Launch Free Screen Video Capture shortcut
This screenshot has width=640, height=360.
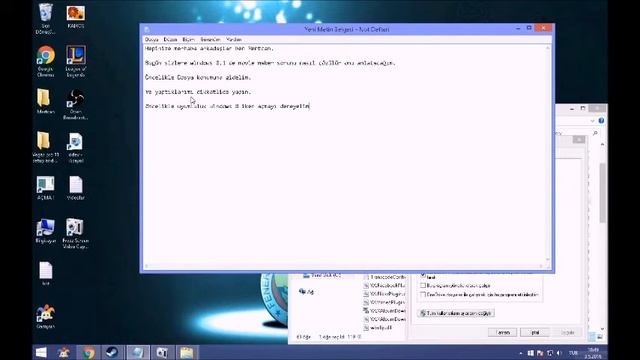[75, 233]
